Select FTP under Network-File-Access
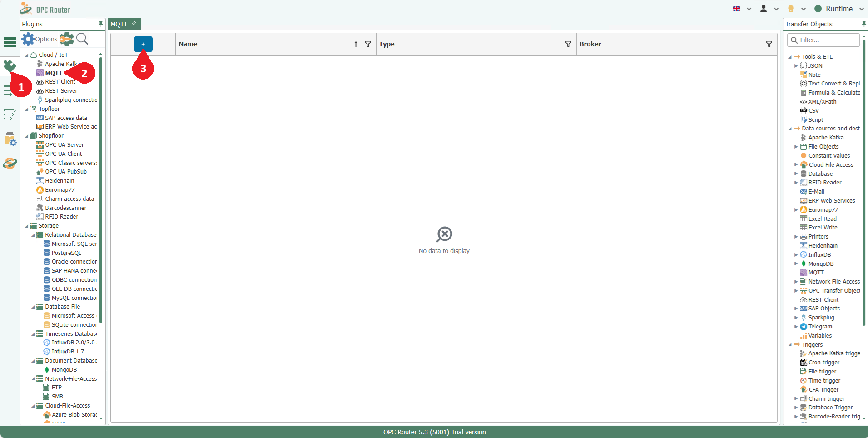The image size is (868, 438). [x=56, y=388]
